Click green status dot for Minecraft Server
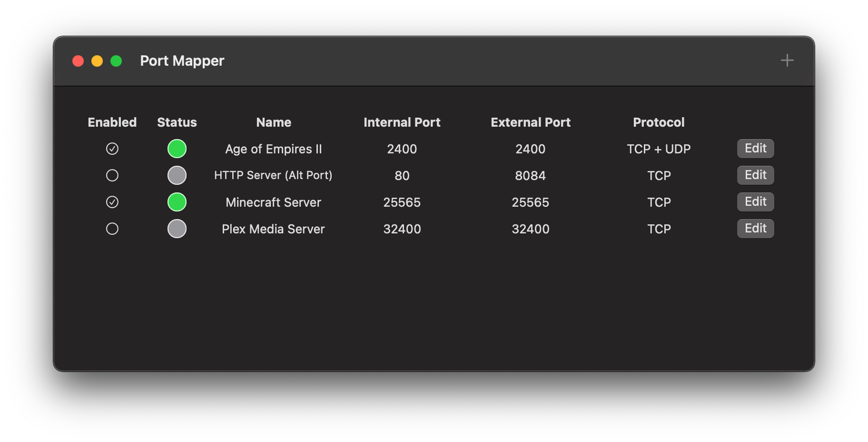This screenshot has height=442, width=868. pos(177,202)
